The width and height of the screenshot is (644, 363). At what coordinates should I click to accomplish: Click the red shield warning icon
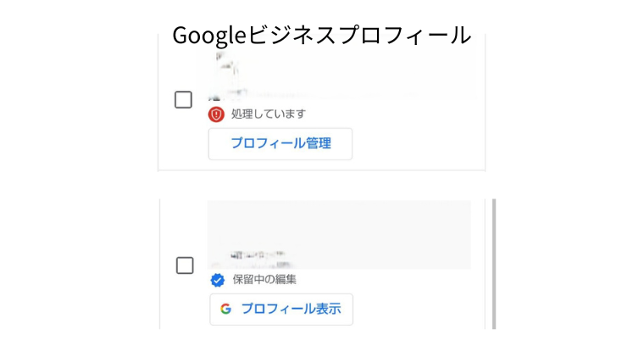(x=216, y=114)
